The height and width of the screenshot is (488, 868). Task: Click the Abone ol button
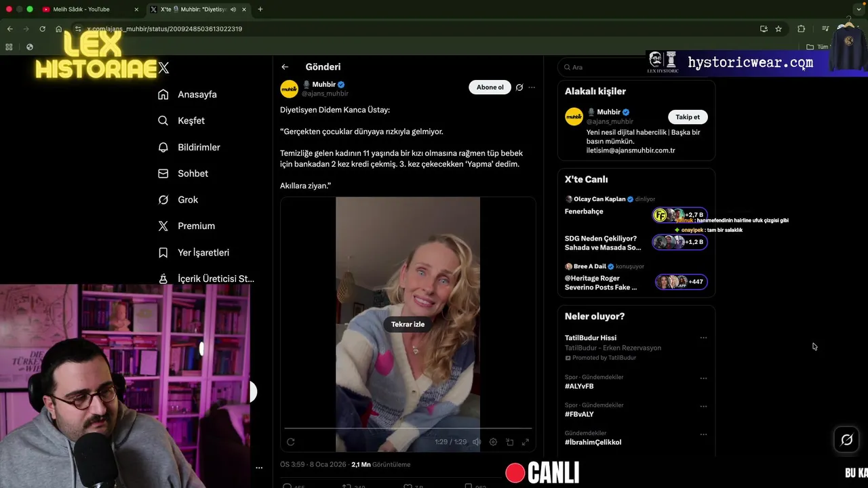click(490, 87)
